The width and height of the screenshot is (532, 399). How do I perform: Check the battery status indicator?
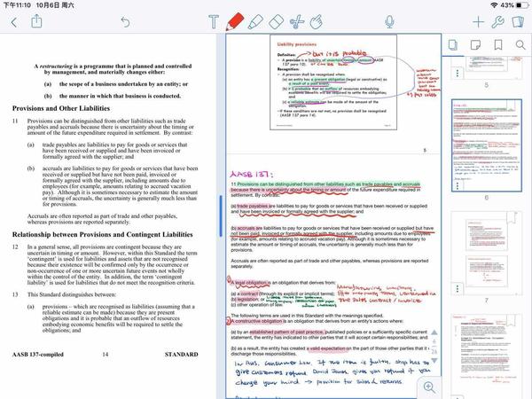tap(522, 5)
